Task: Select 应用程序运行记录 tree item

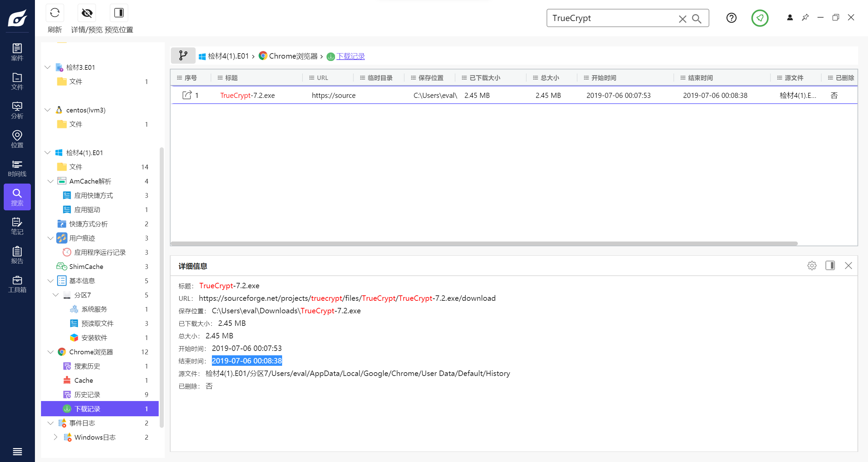Action: click(x=100, y=252)
